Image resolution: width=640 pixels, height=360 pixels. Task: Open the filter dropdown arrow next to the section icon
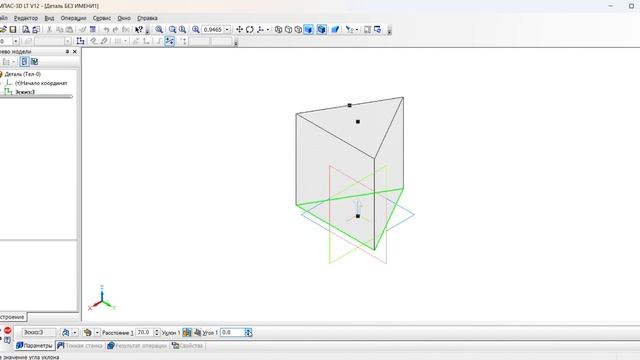click(356, 29)
